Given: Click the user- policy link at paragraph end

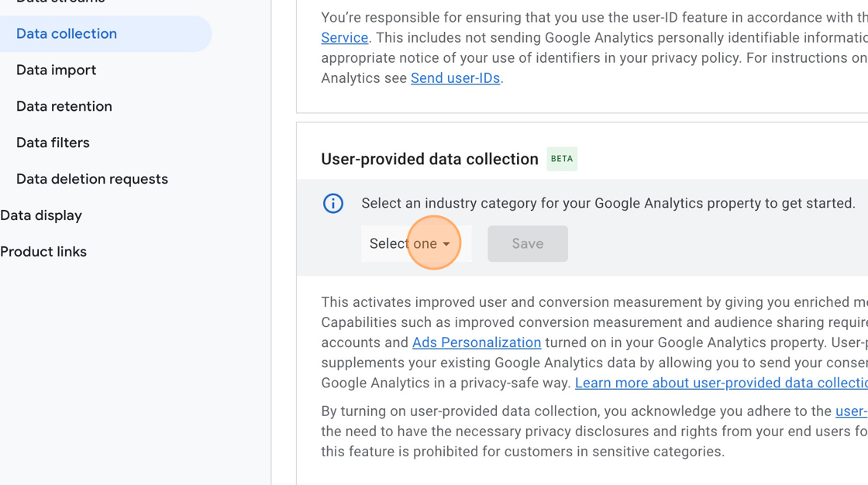Looking at the screenshot, I should [852, 411].
